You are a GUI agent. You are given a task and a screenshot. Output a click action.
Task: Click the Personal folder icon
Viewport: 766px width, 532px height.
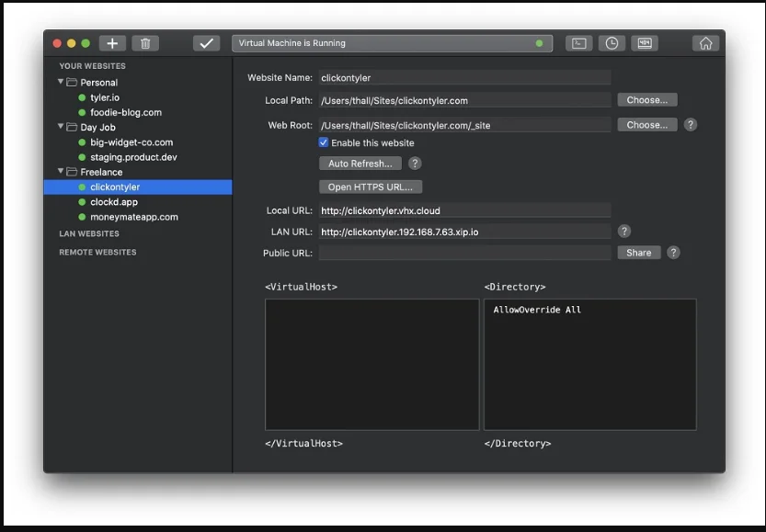tap(72, 82)
